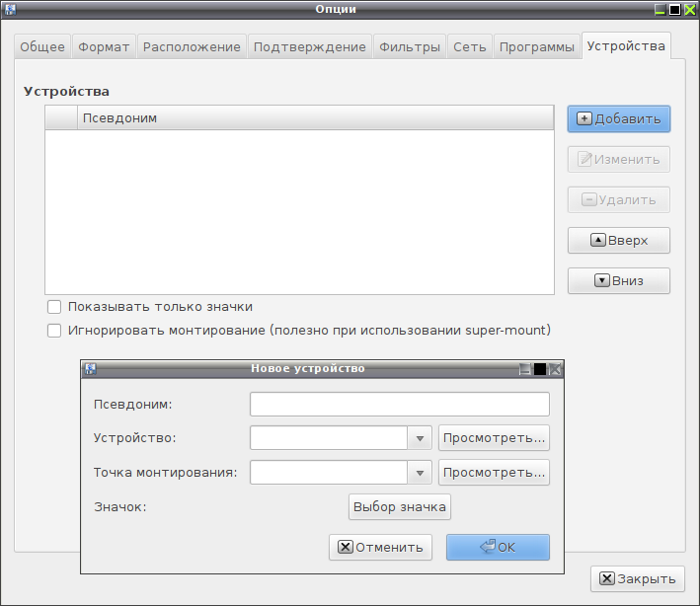Enable Показывать только значки checkbox
700x606 pixels.
[54, 307]
